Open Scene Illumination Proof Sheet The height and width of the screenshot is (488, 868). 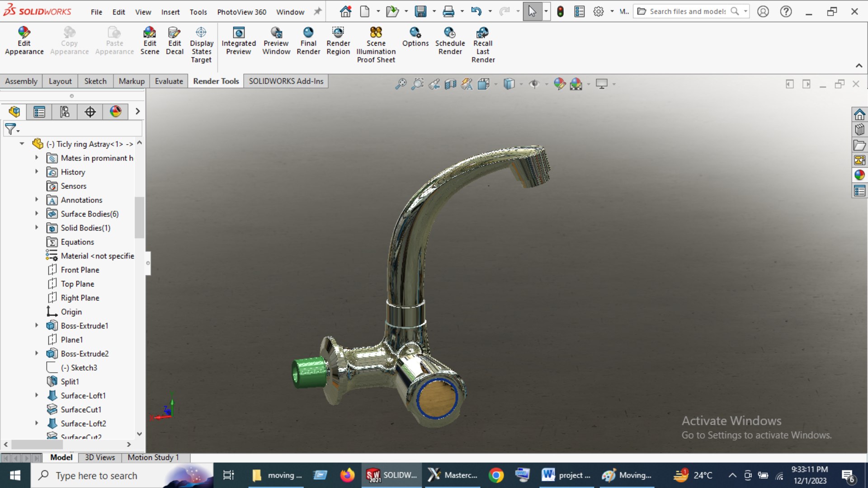[376, 45]
